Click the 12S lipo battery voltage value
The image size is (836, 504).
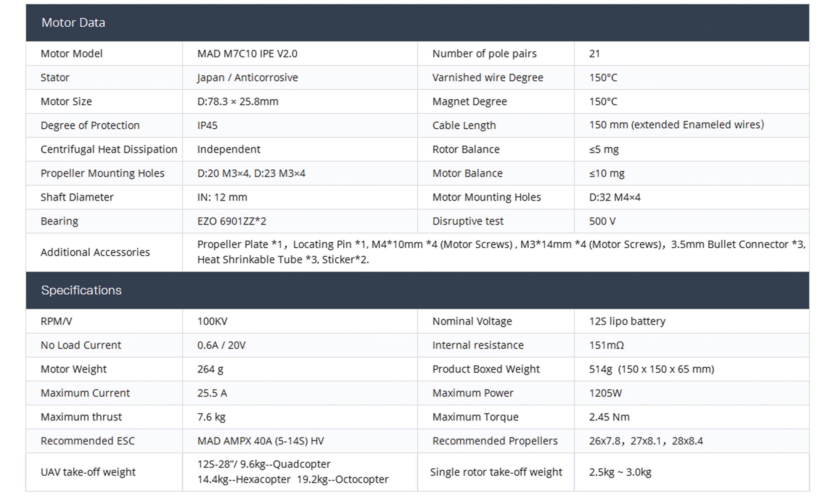coord(627,321)
